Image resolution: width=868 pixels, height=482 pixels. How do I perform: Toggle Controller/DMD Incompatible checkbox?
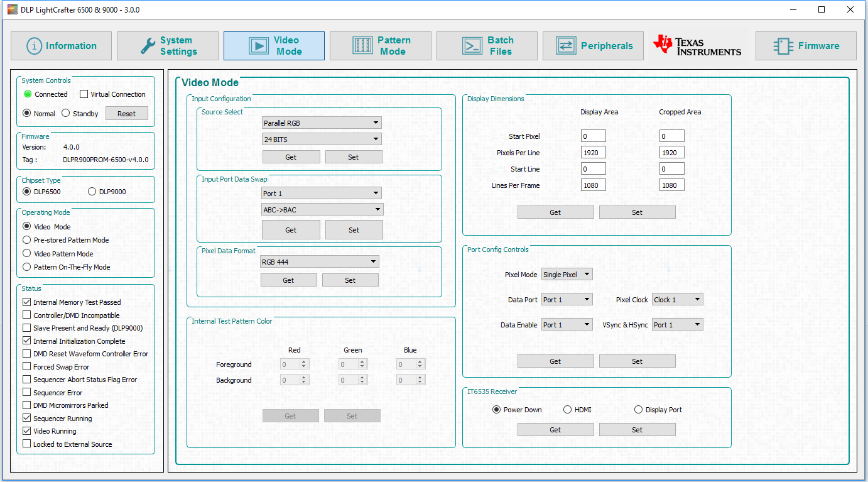click(26, 315)
